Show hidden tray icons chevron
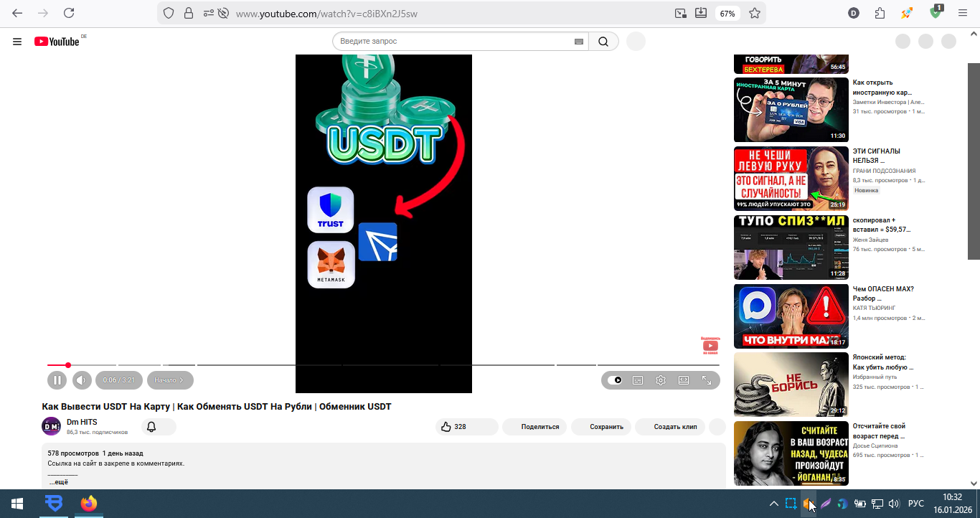Viewport: 980px width, 518px height. [773, 504]
